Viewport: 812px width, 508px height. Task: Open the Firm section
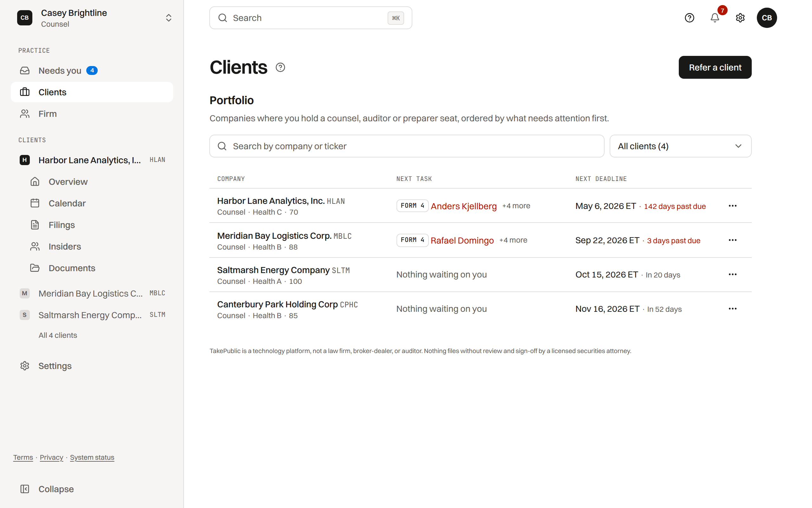92,114
